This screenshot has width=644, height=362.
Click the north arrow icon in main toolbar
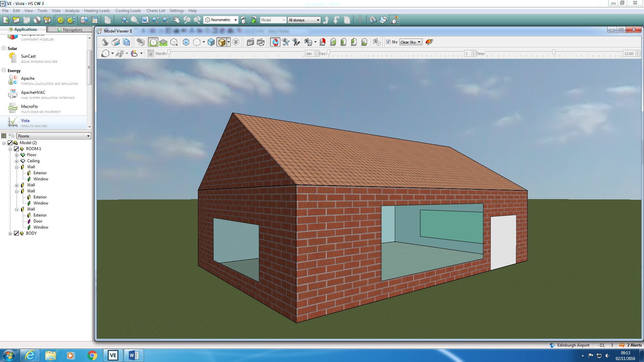click(x=360, y=20)
